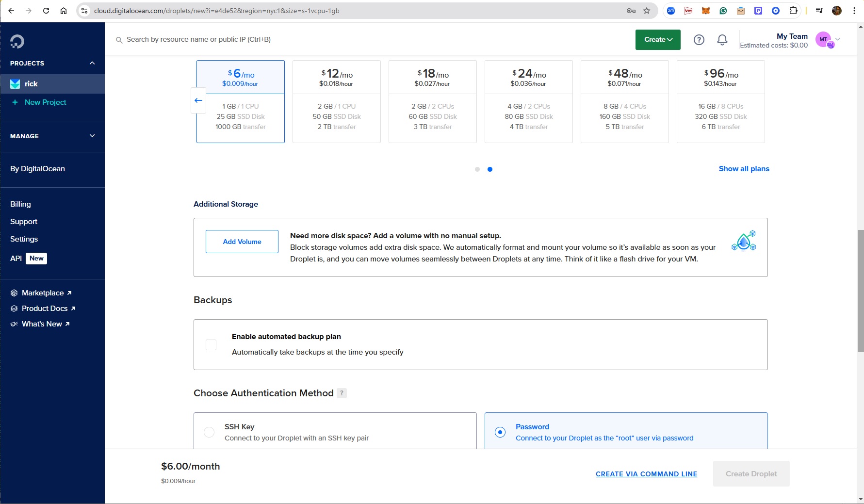Click the browser address bar URL
This screenshot has height=504, width=864.
[x=216, y=11]
